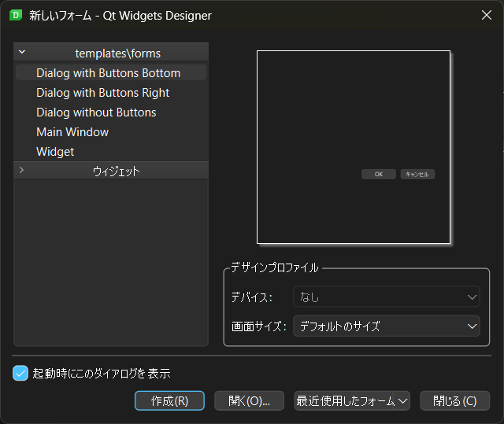Click the ウィジェット category header

click(116, 171)
